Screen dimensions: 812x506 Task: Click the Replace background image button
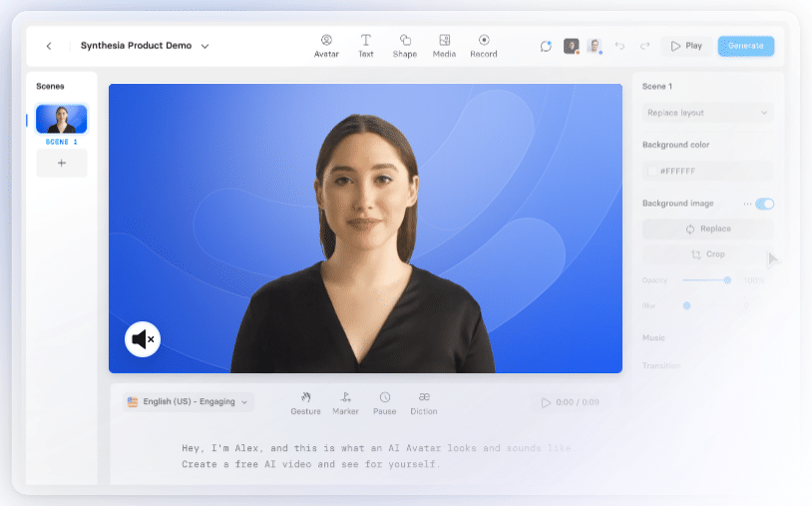[x=707, y=229]
